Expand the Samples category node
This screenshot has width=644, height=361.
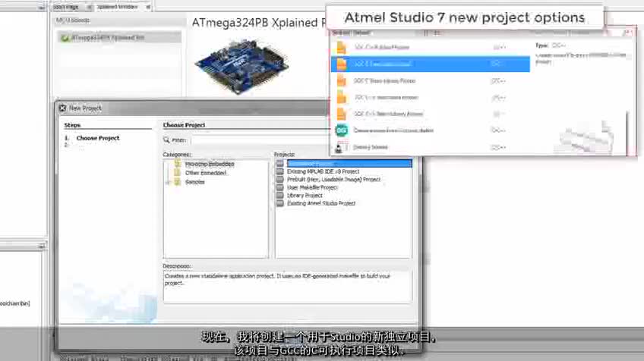coord(168,182)
